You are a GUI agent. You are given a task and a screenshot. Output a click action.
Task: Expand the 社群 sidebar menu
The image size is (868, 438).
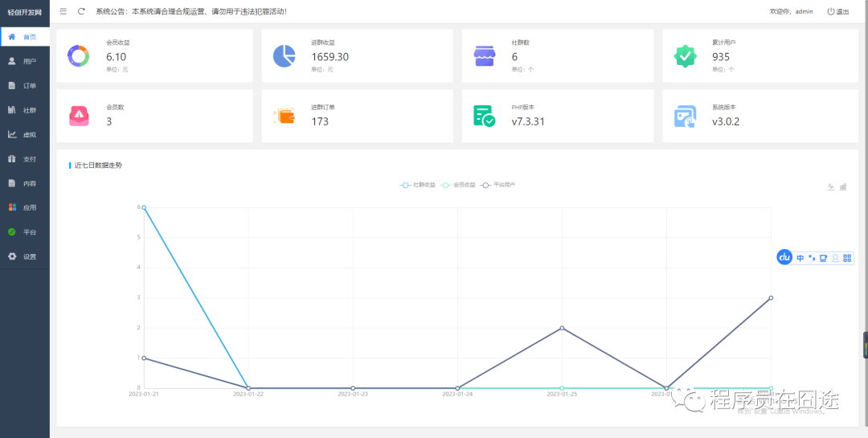coord(24,110)
